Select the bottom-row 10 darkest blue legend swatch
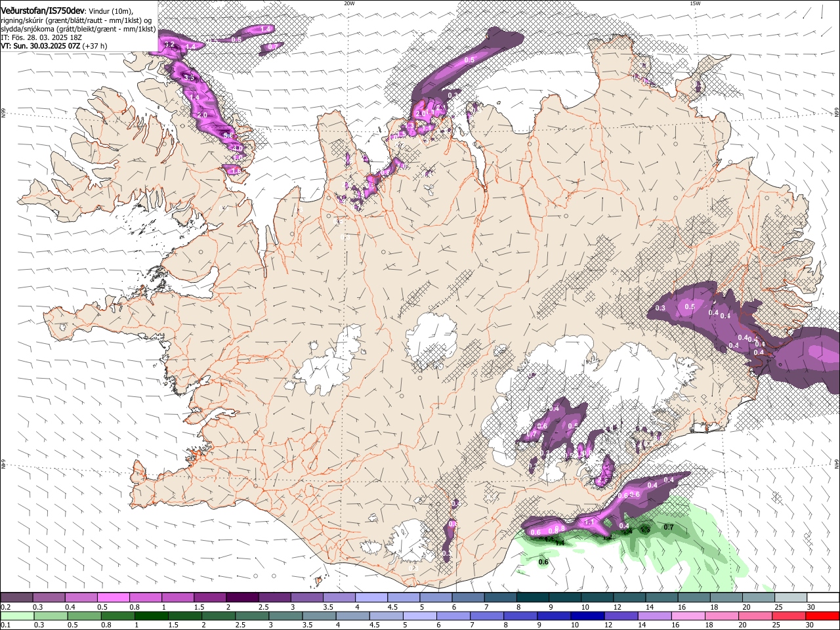840x630 pixels. pos(588,616)
